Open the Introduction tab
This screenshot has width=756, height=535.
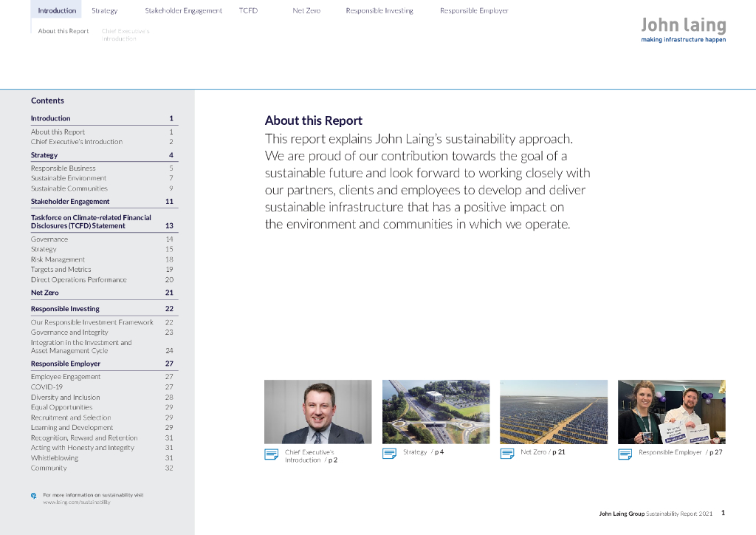click(57, 10)
